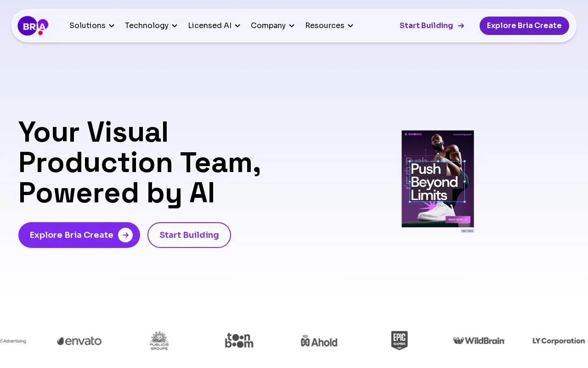Click the Epic Games logo

pyautogui.click(x=399, y=340)
